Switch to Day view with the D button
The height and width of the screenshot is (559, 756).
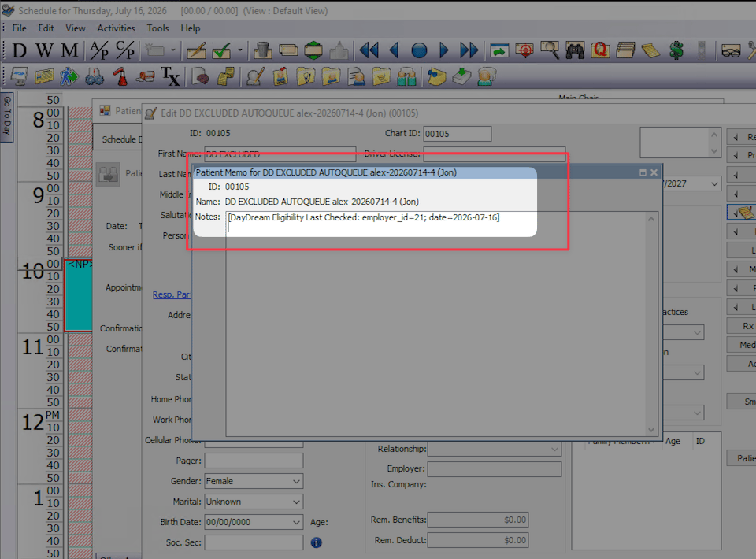[19, 50]
